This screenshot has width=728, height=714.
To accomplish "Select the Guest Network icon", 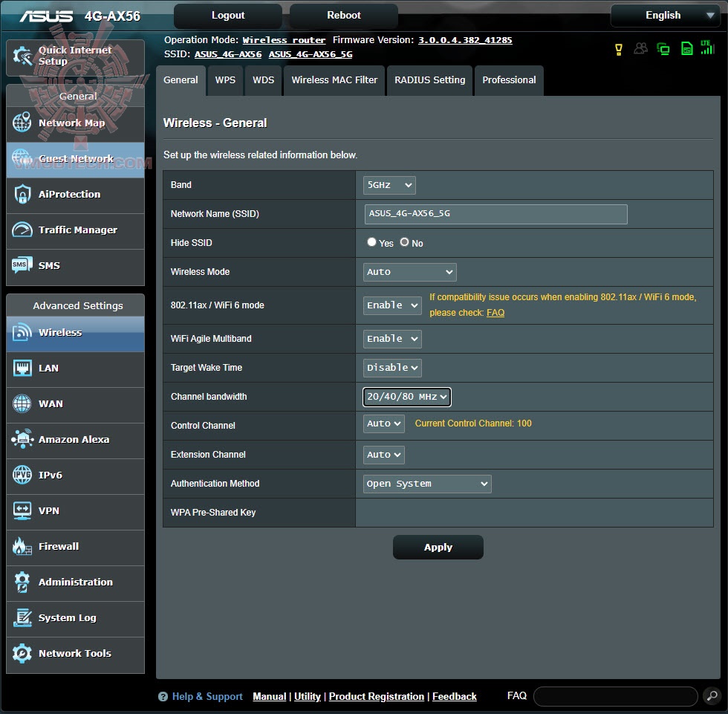I will pyautogui.click(x=22, y=158).
